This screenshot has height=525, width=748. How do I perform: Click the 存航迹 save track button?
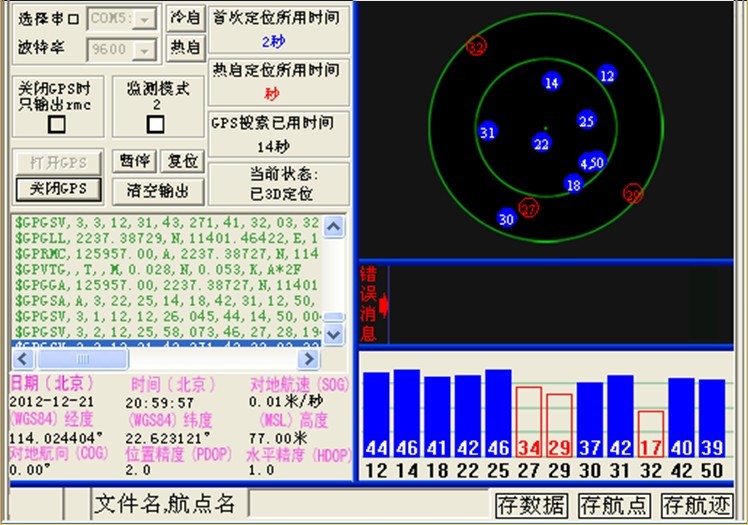697,505
